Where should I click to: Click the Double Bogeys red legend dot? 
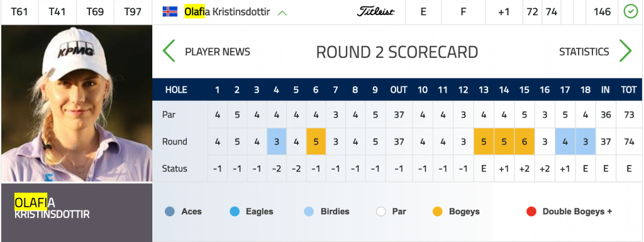pyautogui.click(x=531, y=212)
